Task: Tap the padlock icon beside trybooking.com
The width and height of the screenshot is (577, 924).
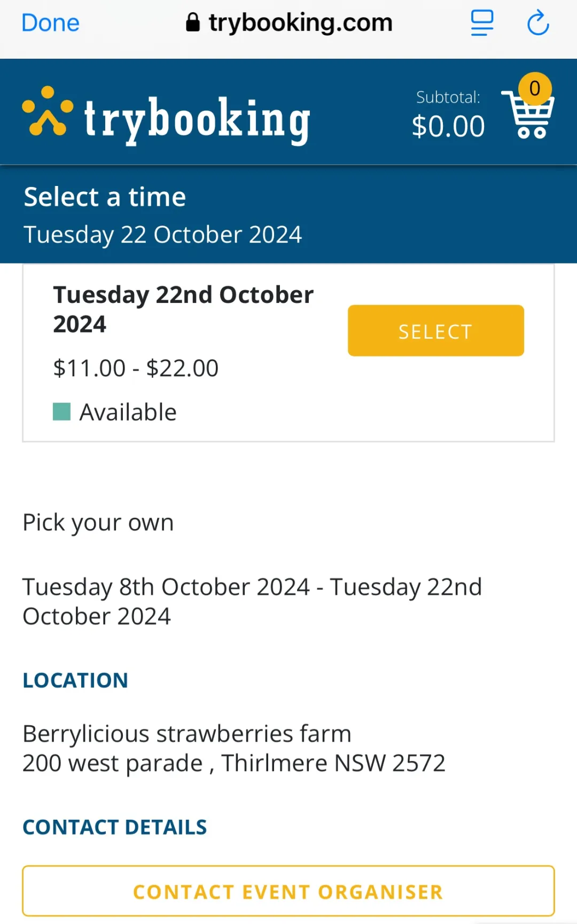Action: tap(193, 22)
